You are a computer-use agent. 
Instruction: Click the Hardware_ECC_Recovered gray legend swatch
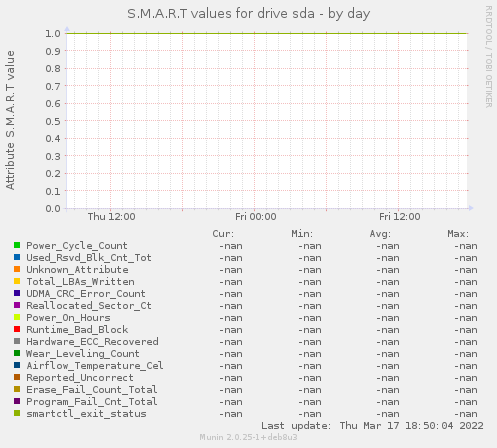17,341
